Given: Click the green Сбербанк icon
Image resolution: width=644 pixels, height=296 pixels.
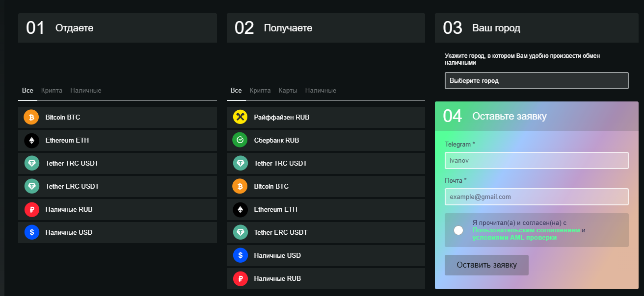Looking at the screenshot, I should tap(240, 141).
